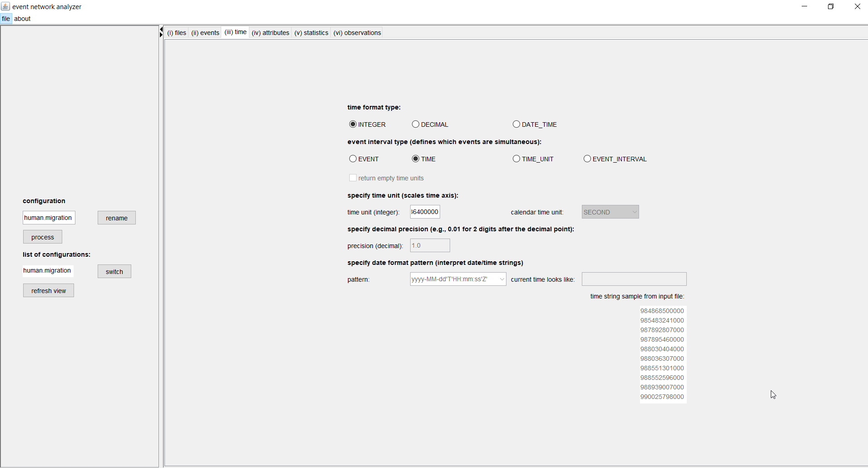This screenshot has width=868, height=468.
Task: Open the (i) files tab
Action: 177,33
